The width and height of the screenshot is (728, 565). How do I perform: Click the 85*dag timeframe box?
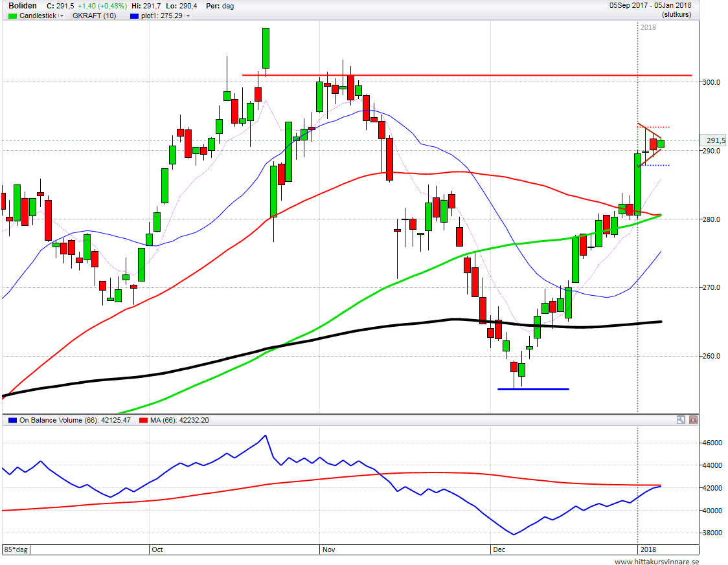(16, 549)
